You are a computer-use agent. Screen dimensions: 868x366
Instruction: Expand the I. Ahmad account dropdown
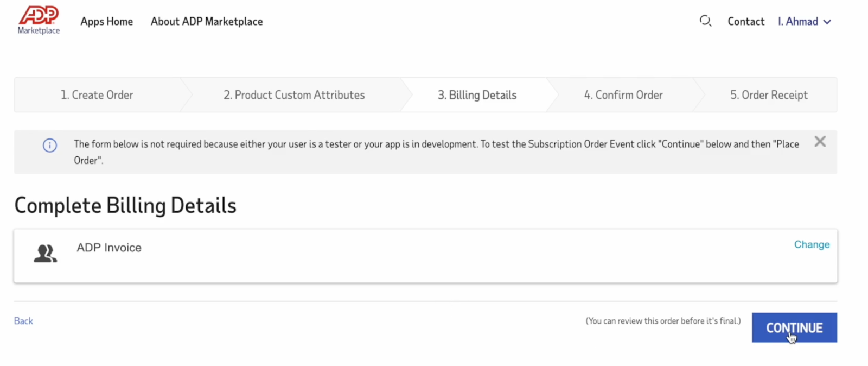(x=804, y=22)
